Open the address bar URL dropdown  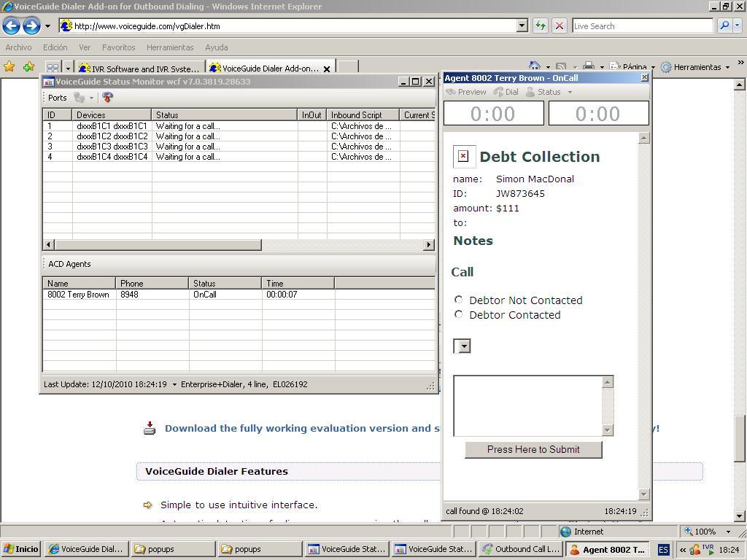pyautogui.click(x=522, y=26)
